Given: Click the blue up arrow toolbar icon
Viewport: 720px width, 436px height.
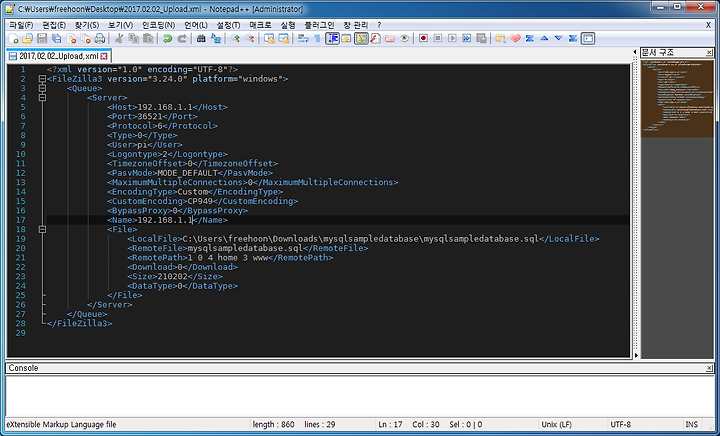Looking at the screenshot, I should pyautogui.click(x=544, y=39).
